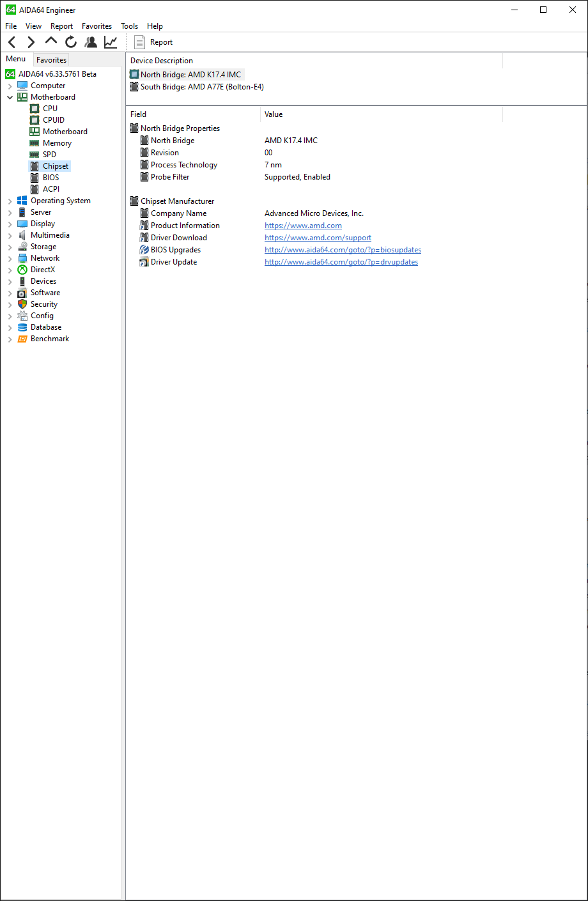The width and height of the screenshot is (588, 901).
Task: Expand the Display tree node
Action: coord(10,224)
